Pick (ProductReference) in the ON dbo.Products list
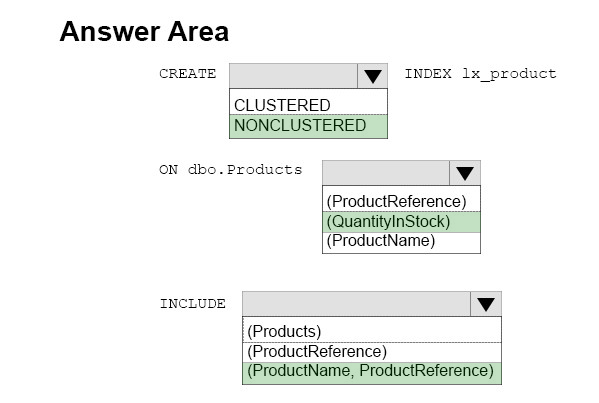Viewport: 599px width, 403px height. coord(401,201)
